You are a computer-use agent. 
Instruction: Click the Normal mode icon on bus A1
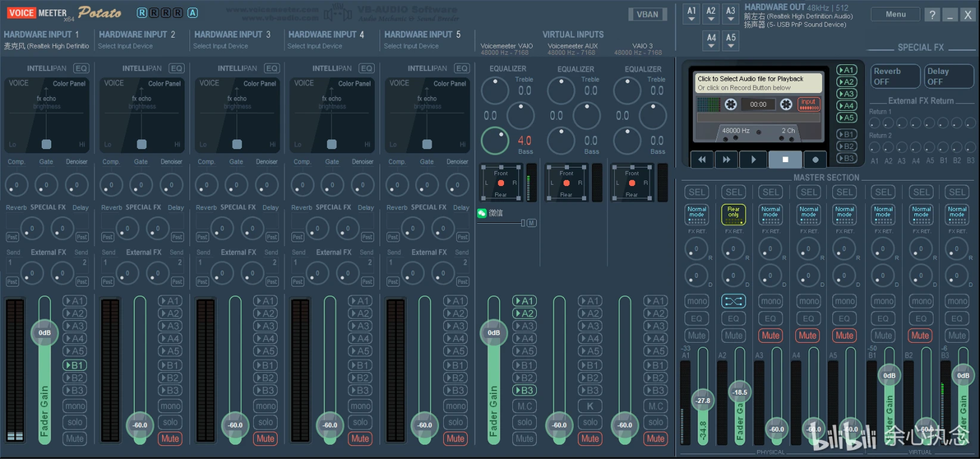click(696, 215)
